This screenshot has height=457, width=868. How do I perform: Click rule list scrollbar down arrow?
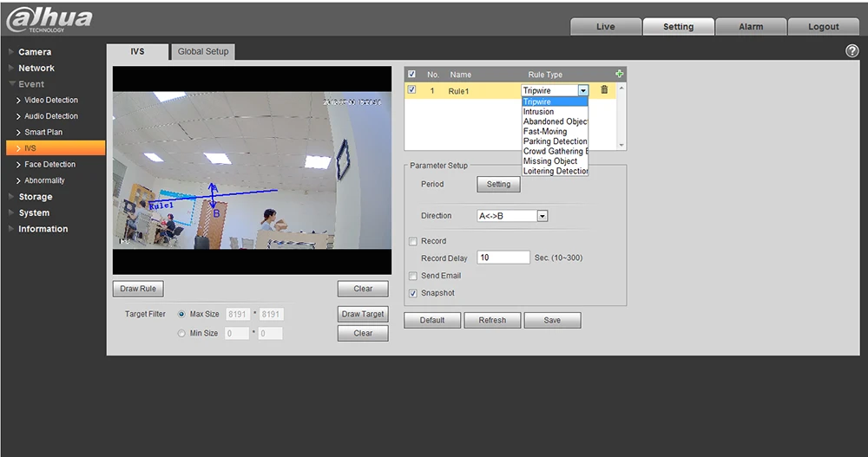click(621, 145)
